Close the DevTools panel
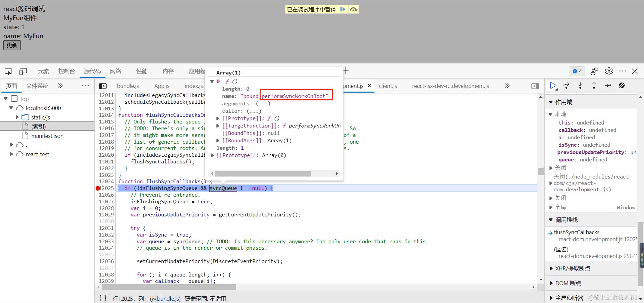This screenshot has height=303, width=644. tap(635, 71)
